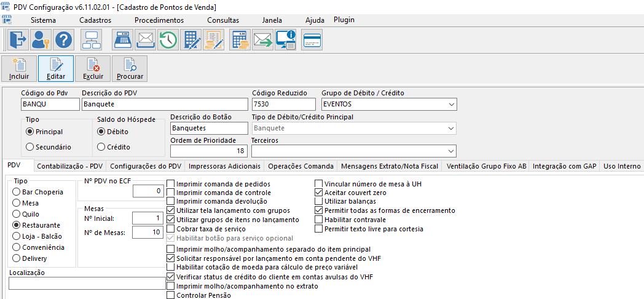Expand the Tipo de Débito/Crédito Principal dropdown

(452, 129)
